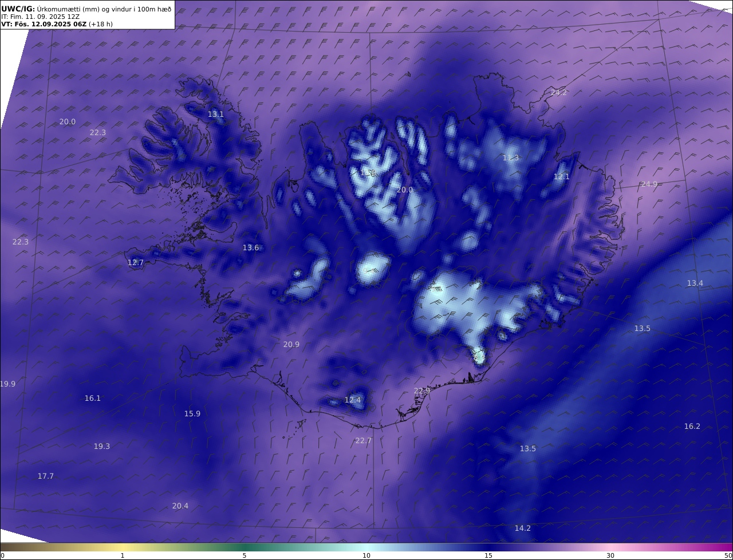The height and width of the screenshot is (560, 733).
Task: Click the legend label "15"
Action: 488,555
